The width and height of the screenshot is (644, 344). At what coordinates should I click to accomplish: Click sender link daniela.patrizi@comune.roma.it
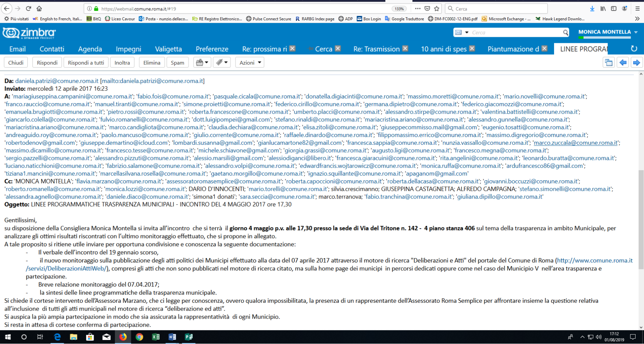[x=57, y=81]
